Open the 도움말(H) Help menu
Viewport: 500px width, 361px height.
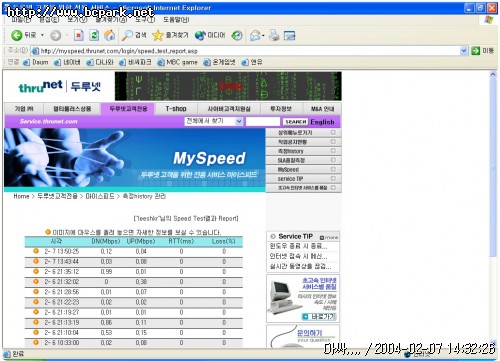[176, 20]
